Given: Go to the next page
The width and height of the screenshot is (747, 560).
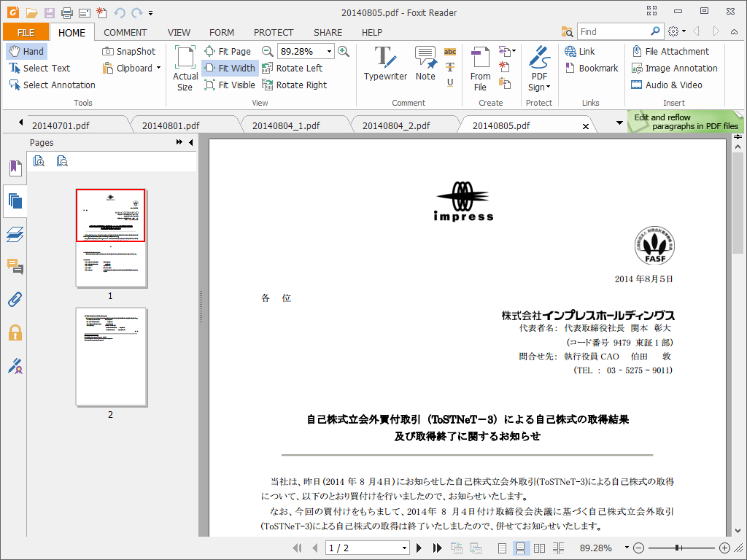Looking at the screenshot, I should click(x=419, y=548).
